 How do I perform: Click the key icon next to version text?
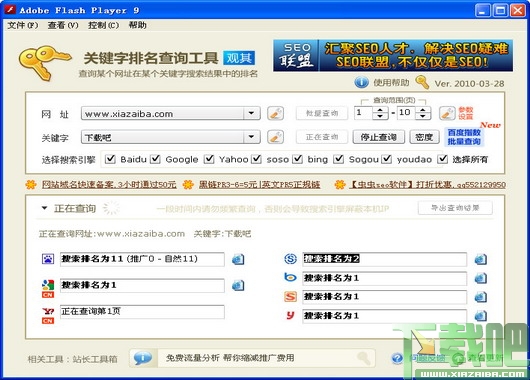(x=422, y=82)
